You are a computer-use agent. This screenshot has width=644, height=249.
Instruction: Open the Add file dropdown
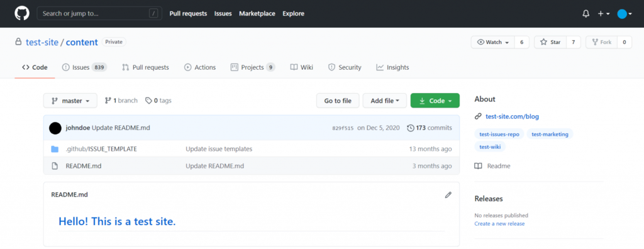click(384, 101)
